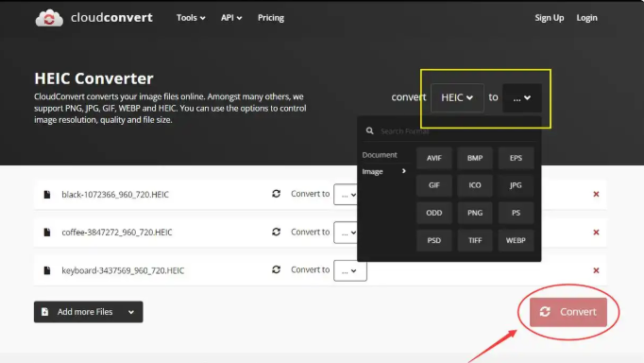The image size is (644, 363).
Task: Open Convert to dropdown for coffee-3847272 file
Action: (346, 233)
